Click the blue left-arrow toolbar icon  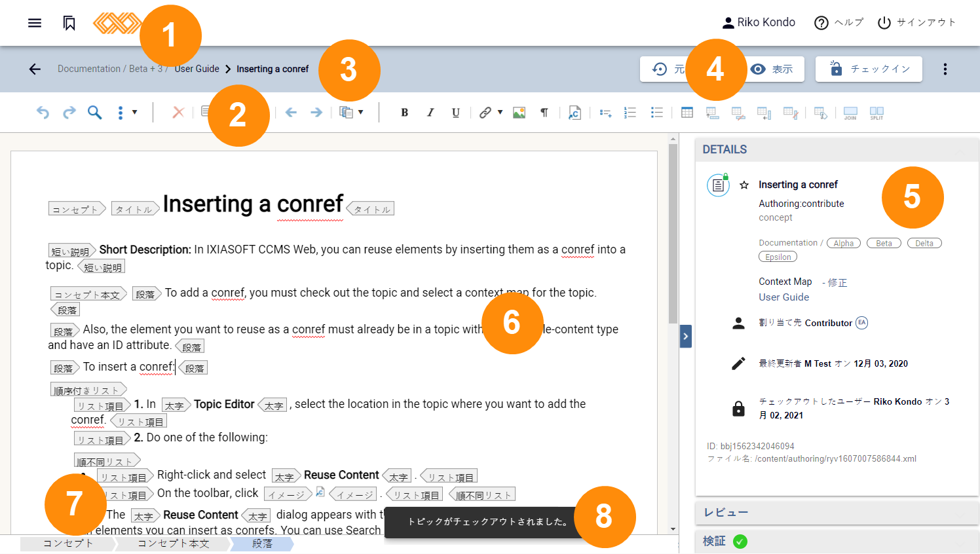(291, 113)
